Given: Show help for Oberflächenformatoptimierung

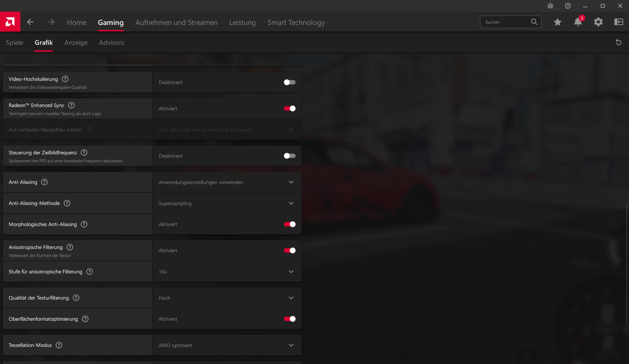Looking at the screenshot, I should click(85, 319).
